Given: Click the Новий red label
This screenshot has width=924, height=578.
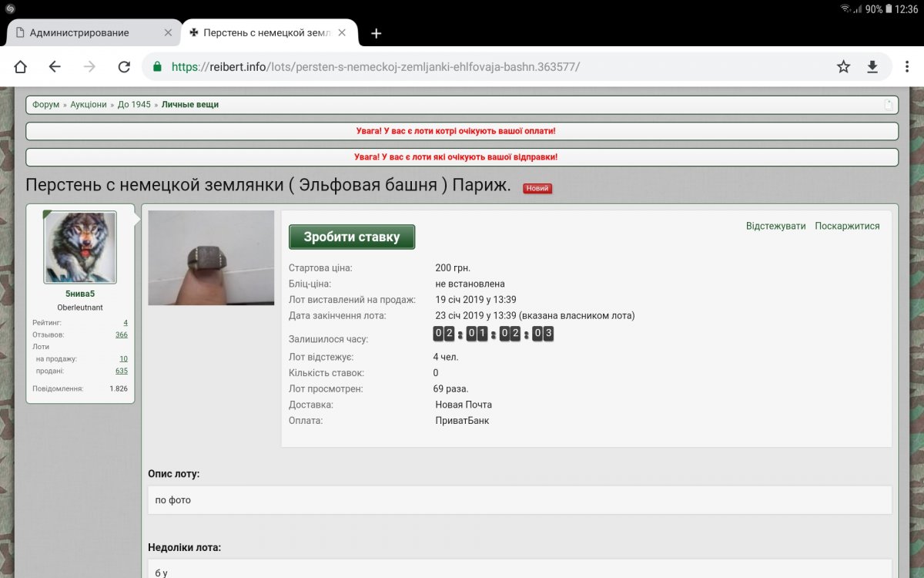Looking at the screenshot, I should coord(537,188).
